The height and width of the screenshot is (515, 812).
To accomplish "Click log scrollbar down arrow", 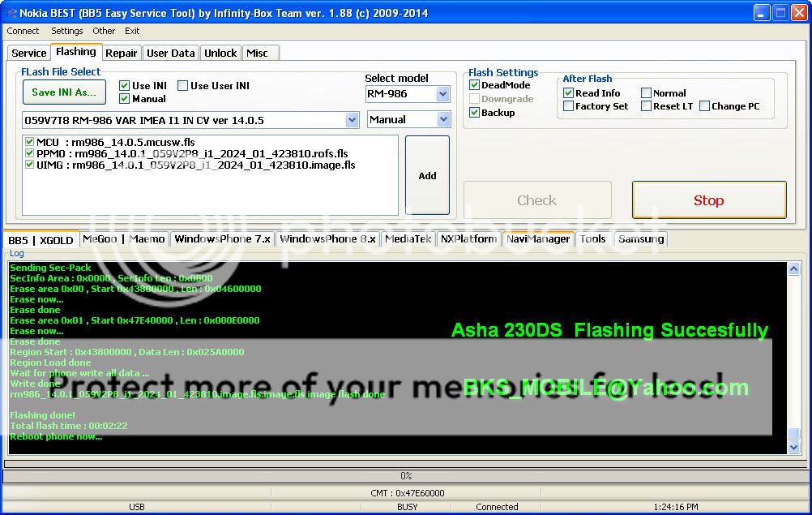I will 793,447.
